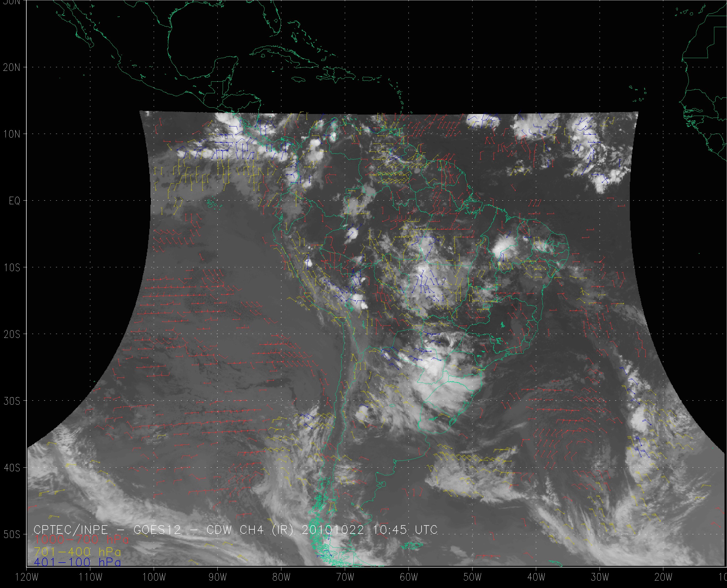This screenshot has height=588, width=727.
Task: Click the 40W longitude axis label
Action: coord(536,577)
